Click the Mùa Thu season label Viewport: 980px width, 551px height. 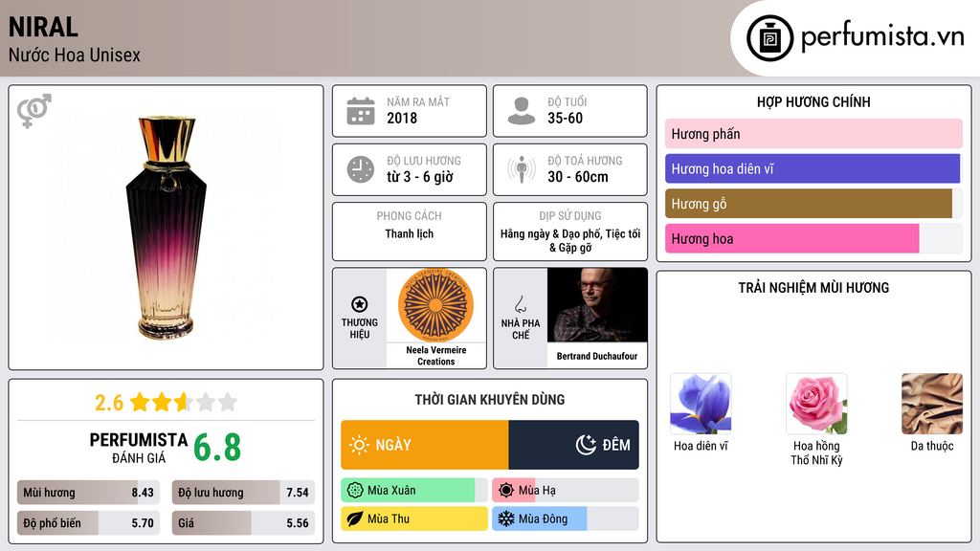[389, 518]
